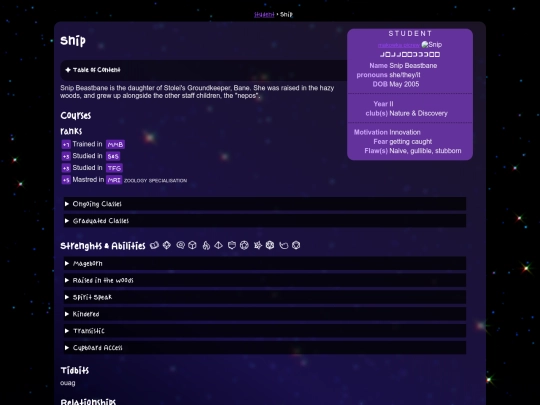
Task: Expand the Cupboard Access ability
Action: pos(265,348)
